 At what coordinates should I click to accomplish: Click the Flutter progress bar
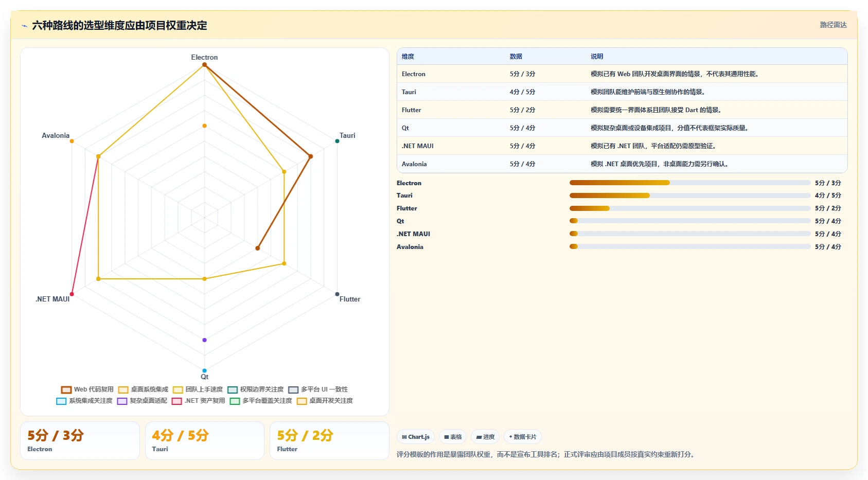click(690, 208)
